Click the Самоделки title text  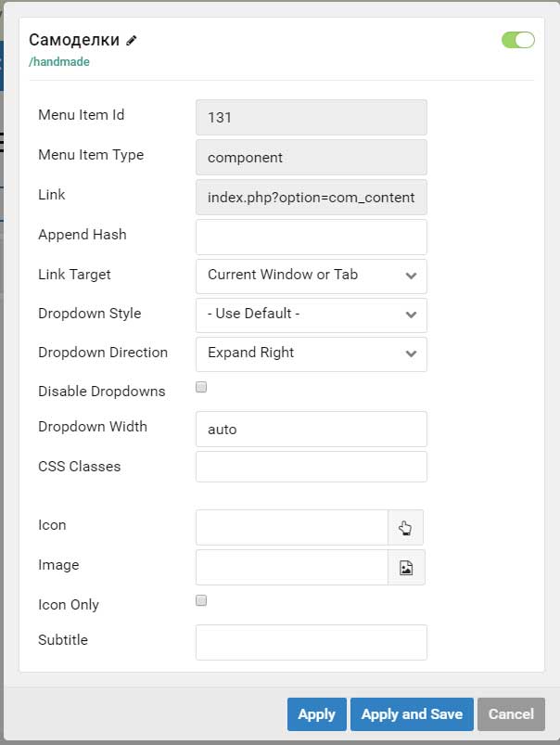pyautogui.click(x=74, y=40)
